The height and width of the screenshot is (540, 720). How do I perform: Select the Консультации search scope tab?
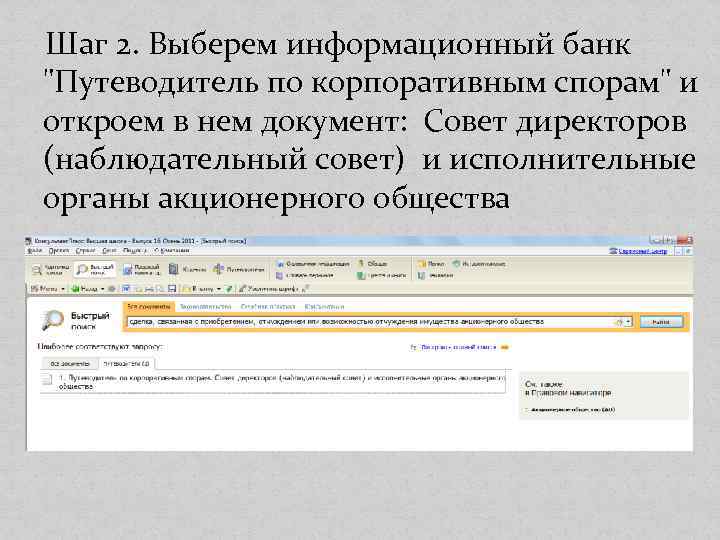click(x=324, y=307)
